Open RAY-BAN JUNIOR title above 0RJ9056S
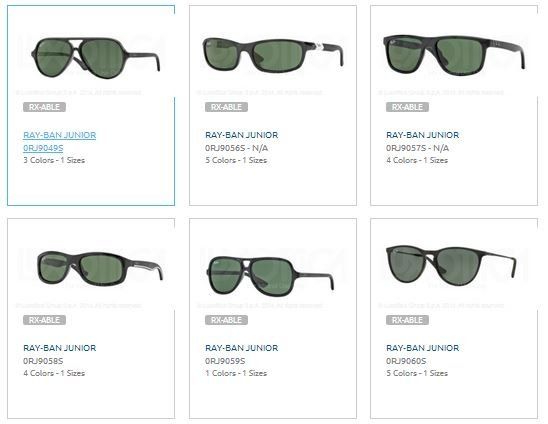 click(241, 135)
